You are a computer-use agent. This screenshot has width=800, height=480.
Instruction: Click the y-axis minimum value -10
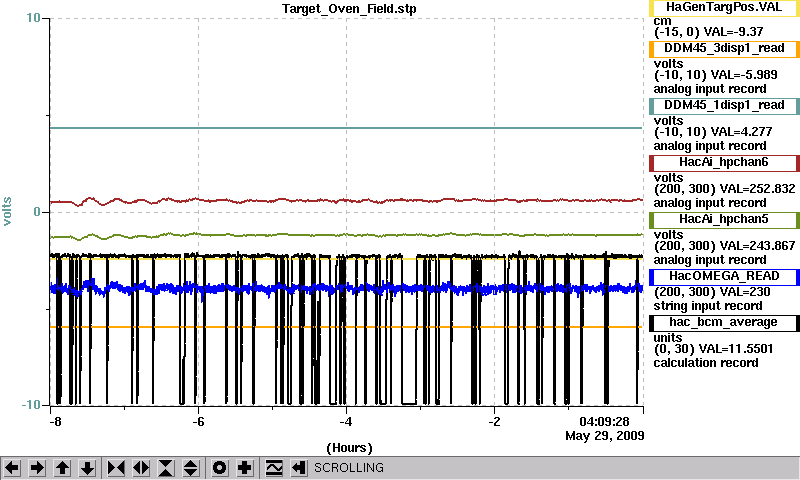[x=31, y=405]
